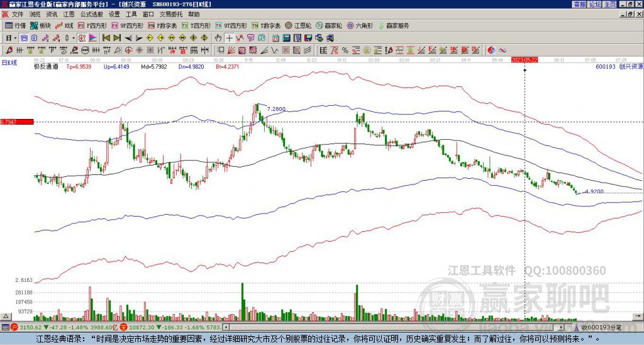Click the 600193 创兴资源 stock label

coord(619,66)
